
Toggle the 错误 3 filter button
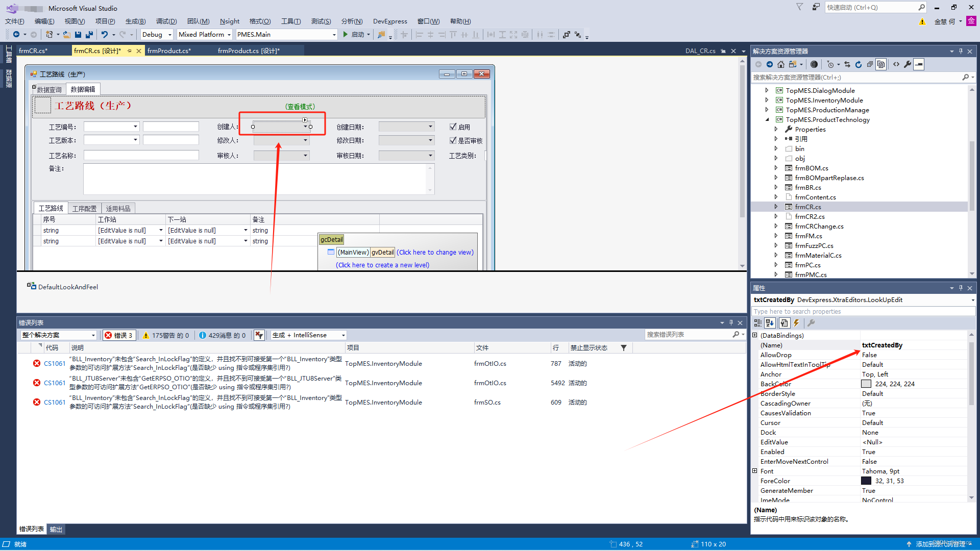tap(118, 335)
